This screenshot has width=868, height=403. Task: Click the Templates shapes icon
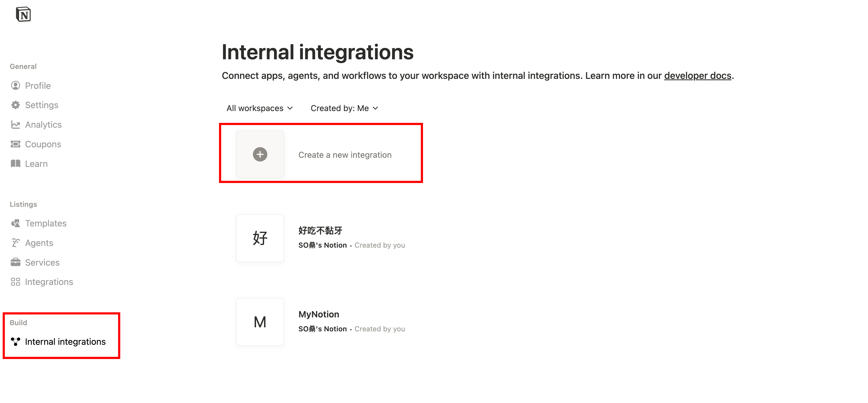pyautogui.click(x=16, y=224)
